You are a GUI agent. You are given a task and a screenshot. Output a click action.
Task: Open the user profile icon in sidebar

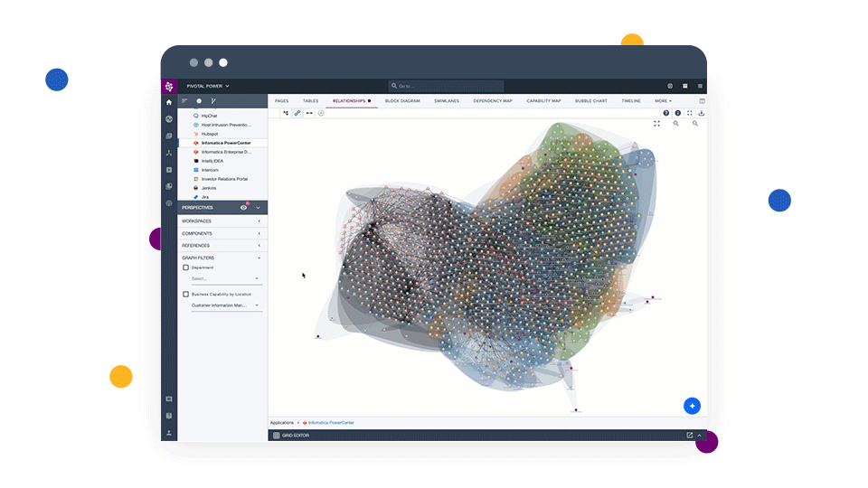pos(169,433)
